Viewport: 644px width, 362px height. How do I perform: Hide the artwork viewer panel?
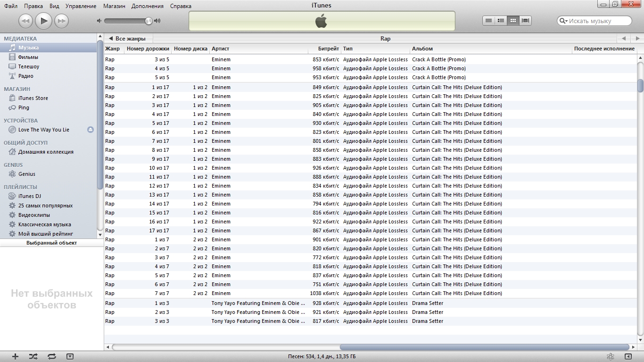pyautogui.click(x=70, y=357)
